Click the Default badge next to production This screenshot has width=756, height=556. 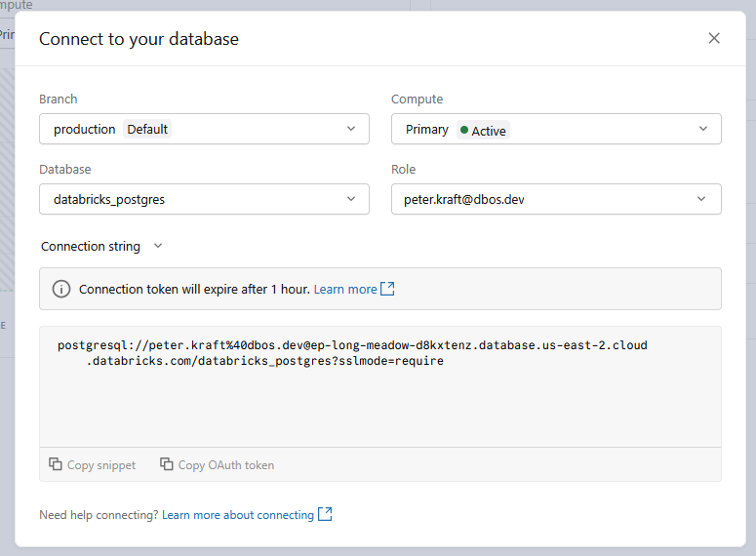click(147, 129)
